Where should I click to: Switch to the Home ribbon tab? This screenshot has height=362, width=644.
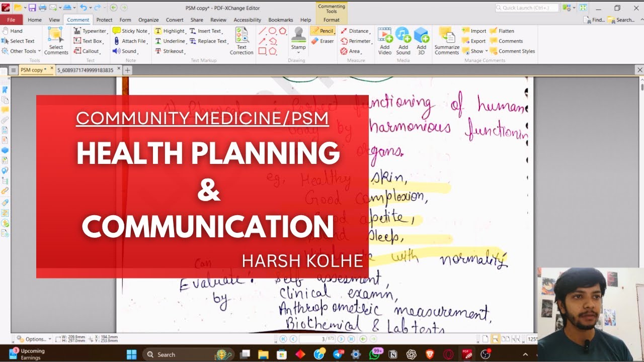[x=35, y=20]
